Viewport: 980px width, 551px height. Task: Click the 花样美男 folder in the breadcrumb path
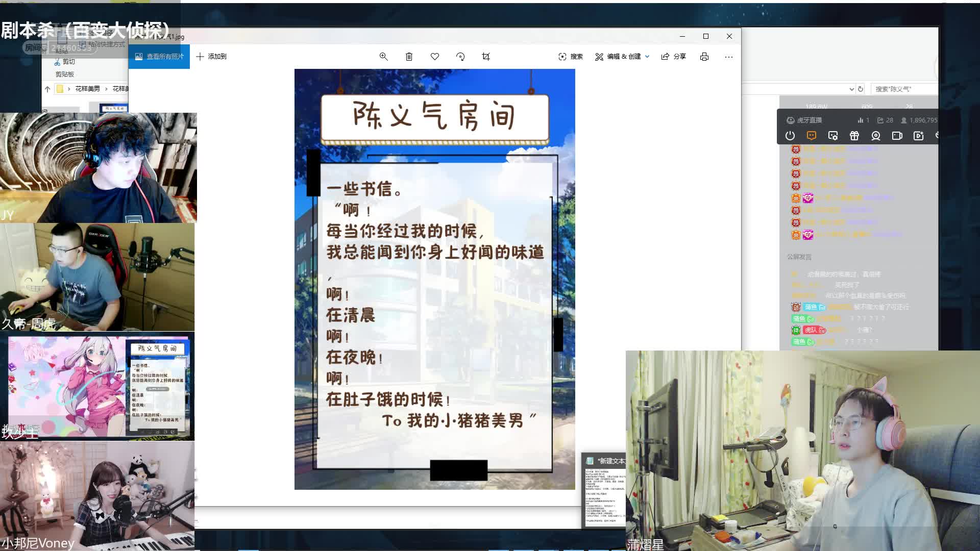tap(87, 89)
